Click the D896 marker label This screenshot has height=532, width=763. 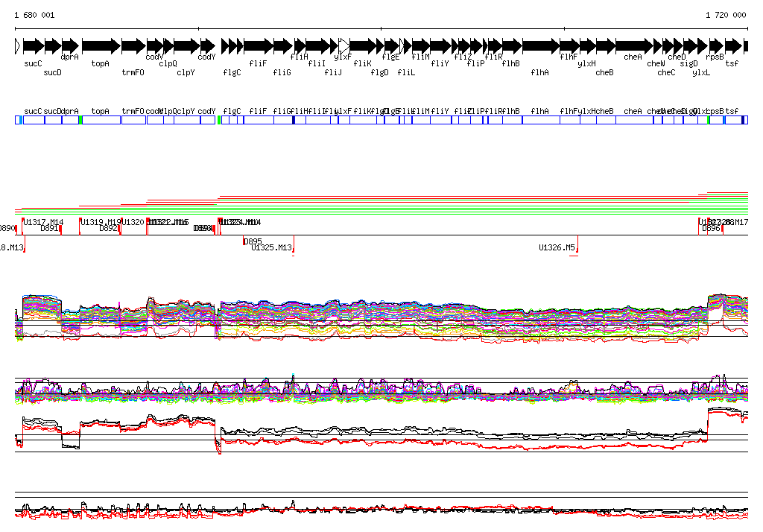(712, 228)
